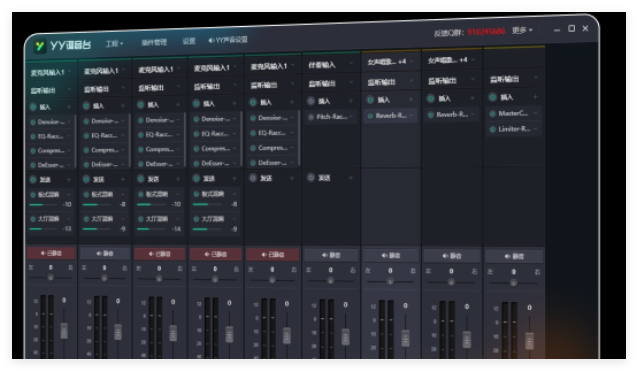This screenshot has width=638, height=371.
Task: Click the fifth channel volume fader
Action: coord(286,335)
